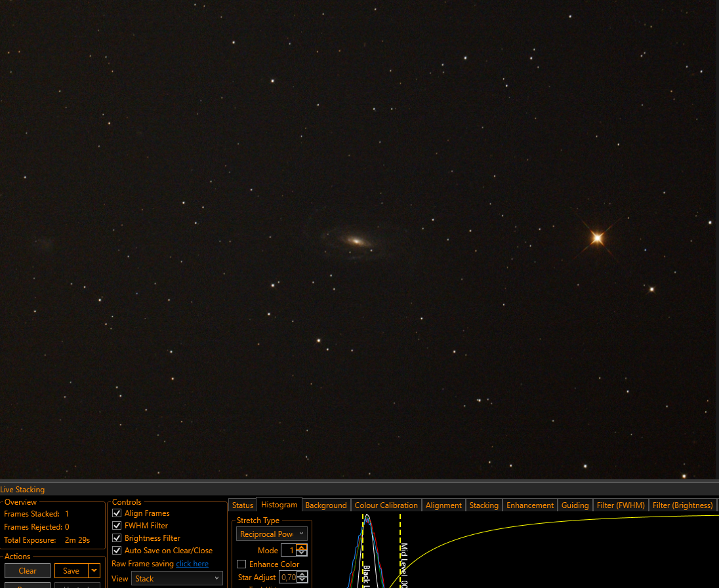Image resolution: width=719 pixels, height=588 pixels.
Task: Expand the Save button dropdown arrow
Action: [94, 570]
